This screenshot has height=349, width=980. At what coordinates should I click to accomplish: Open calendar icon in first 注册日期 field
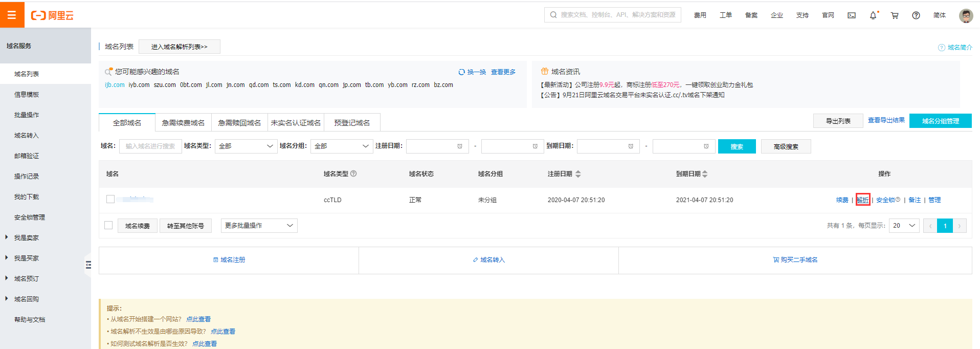coord(460,146)
